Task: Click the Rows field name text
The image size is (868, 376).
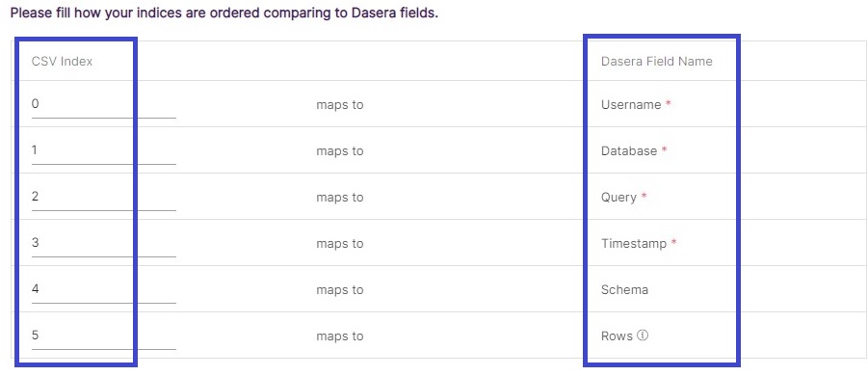Action: tap(617, 336)
